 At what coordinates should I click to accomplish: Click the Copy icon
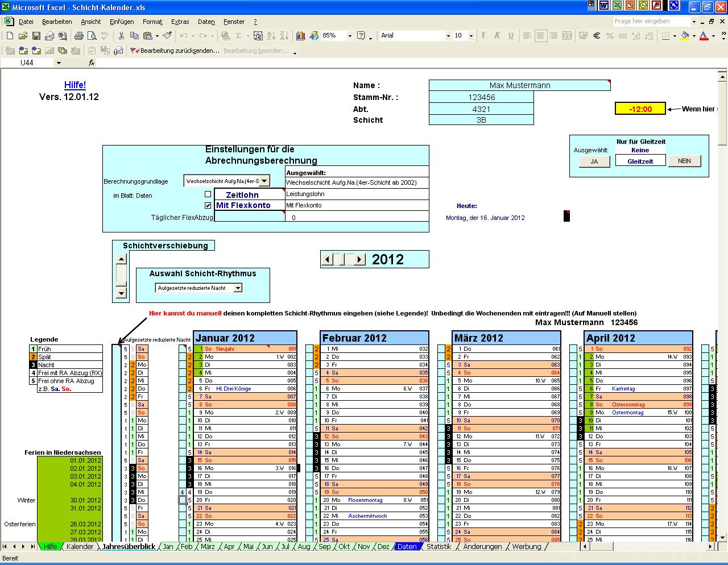click(x=134, y=35)
